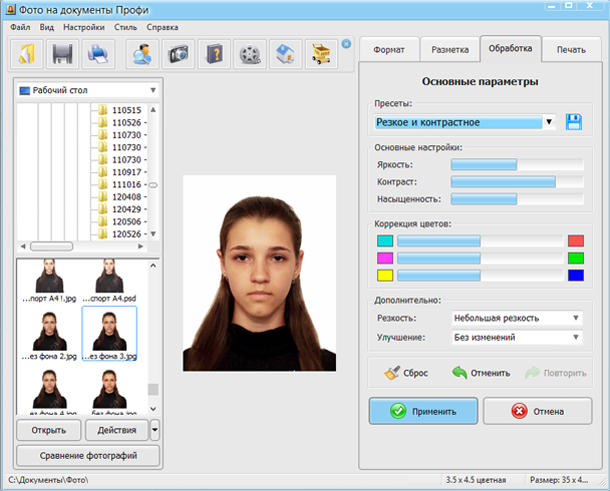610x491 pixels.
Task: Click the app icon in the title bar
Action: point(10,9)
